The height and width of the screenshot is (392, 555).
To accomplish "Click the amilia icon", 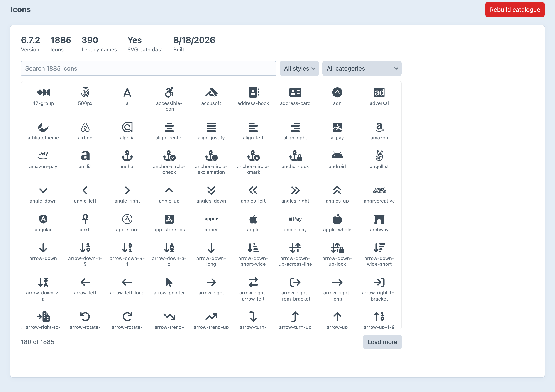I will 85,156.
